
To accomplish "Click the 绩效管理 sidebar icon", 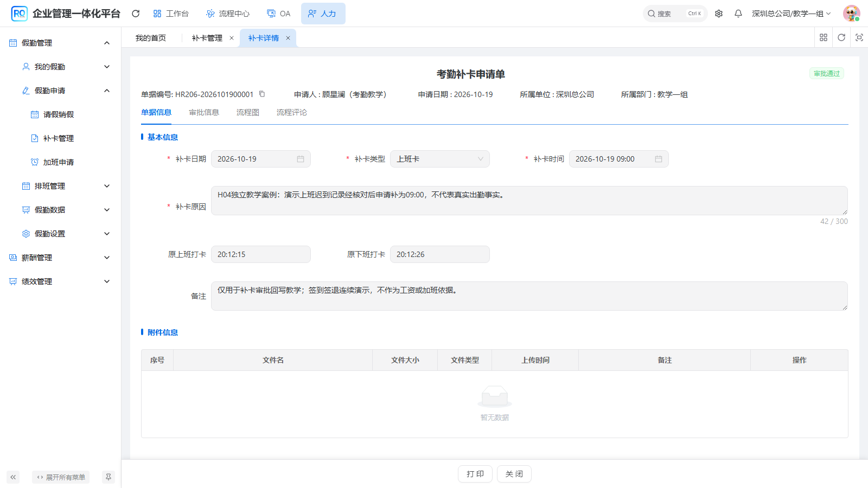I will point(13,281).
